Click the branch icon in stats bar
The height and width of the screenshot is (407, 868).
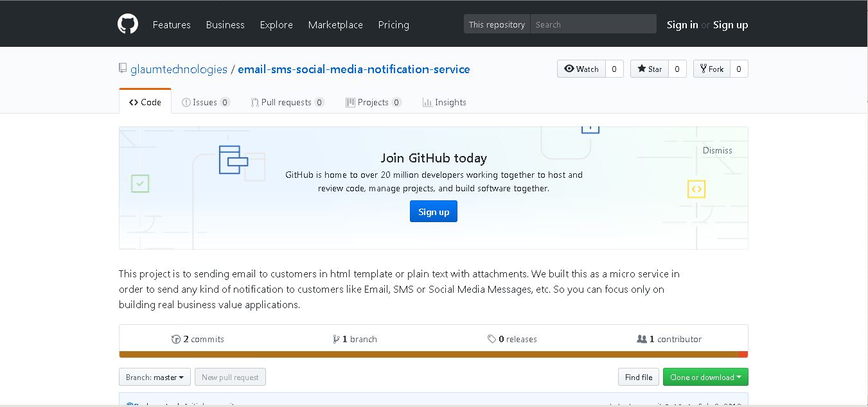click(x=336, y=339)
